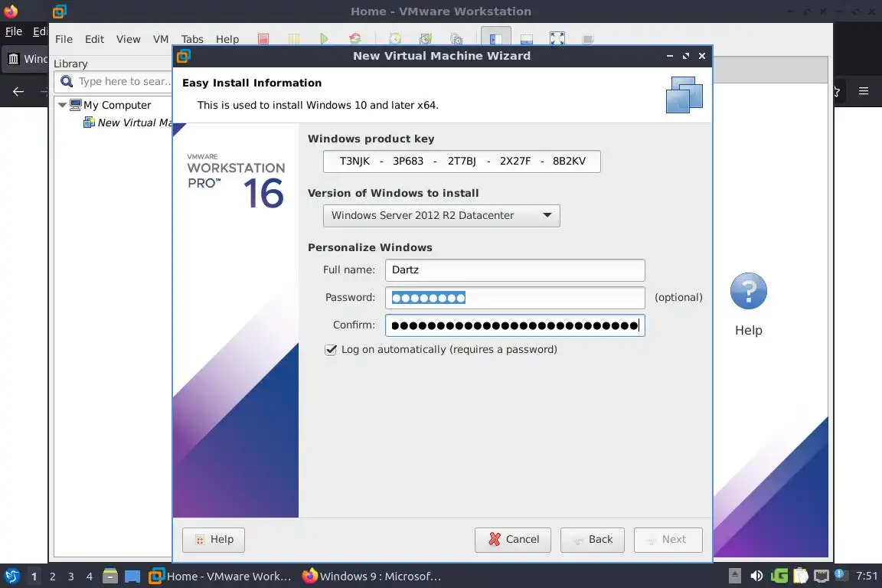Click the 7:51 clock in the tray
Screen dimensions: 882x588
(x=866, y=576)
